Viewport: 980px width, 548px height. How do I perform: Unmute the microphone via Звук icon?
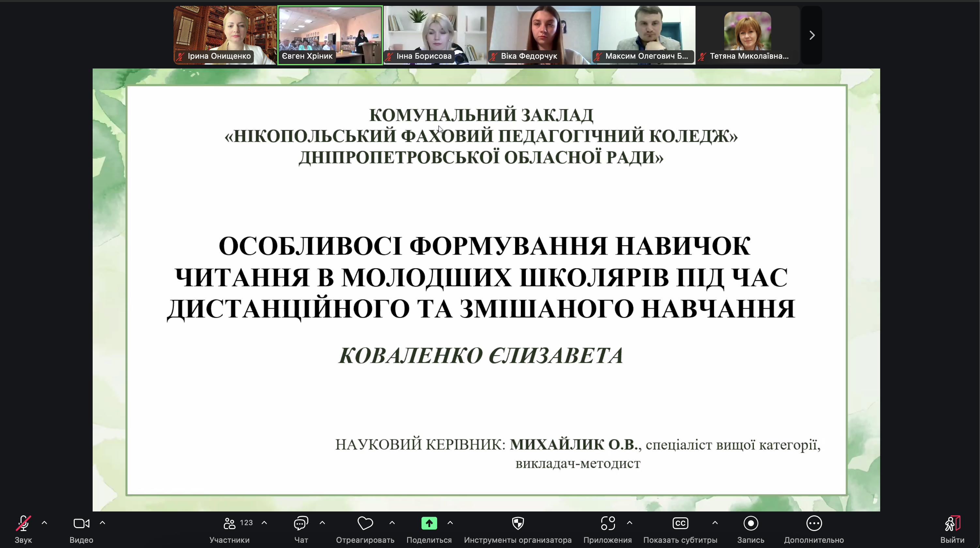click(23, 524)
